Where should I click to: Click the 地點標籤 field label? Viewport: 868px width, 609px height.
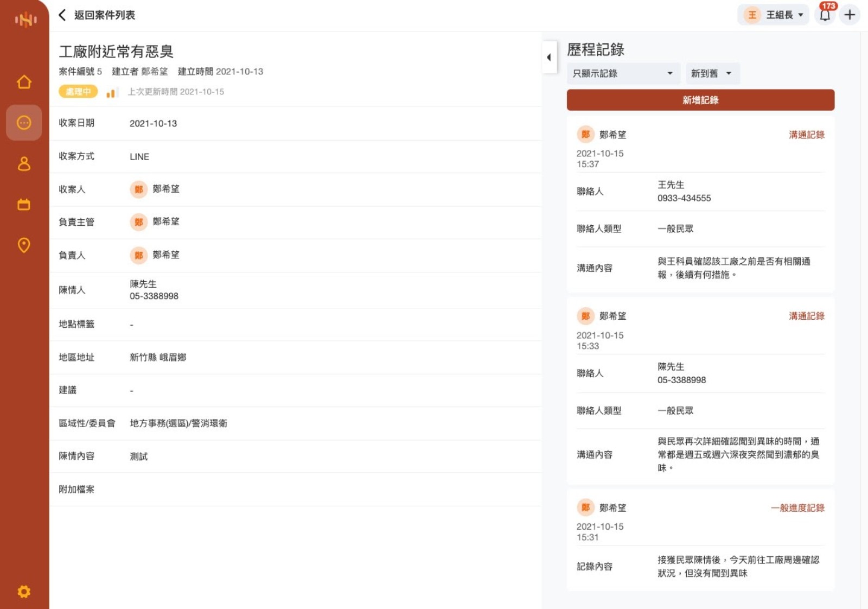click(76, 324)
